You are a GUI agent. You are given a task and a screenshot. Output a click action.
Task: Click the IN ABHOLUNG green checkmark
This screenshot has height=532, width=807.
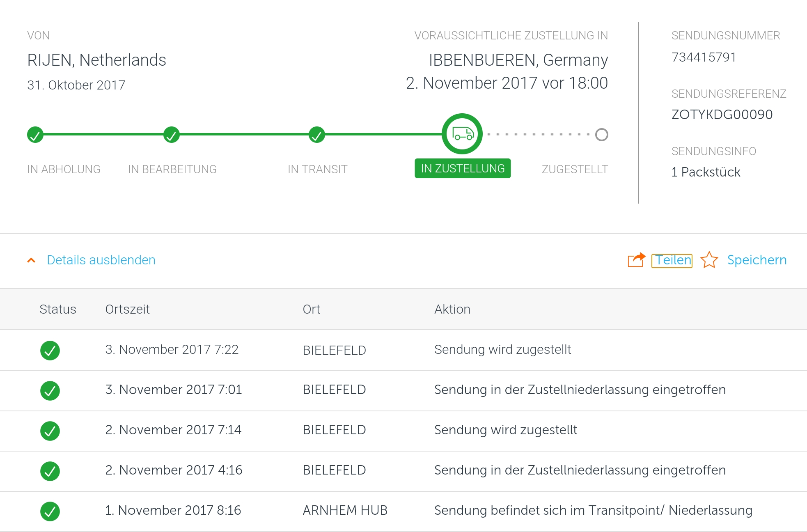[x=35, y=135]
